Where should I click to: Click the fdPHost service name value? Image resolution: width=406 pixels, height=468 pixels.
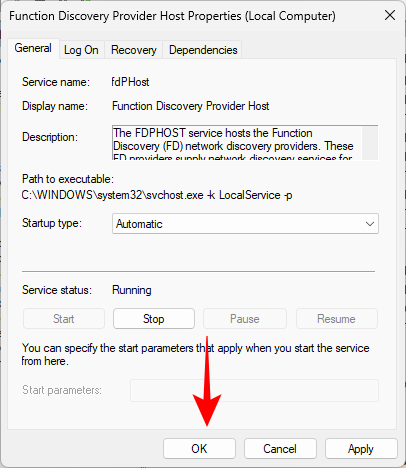tap(131, 82)
